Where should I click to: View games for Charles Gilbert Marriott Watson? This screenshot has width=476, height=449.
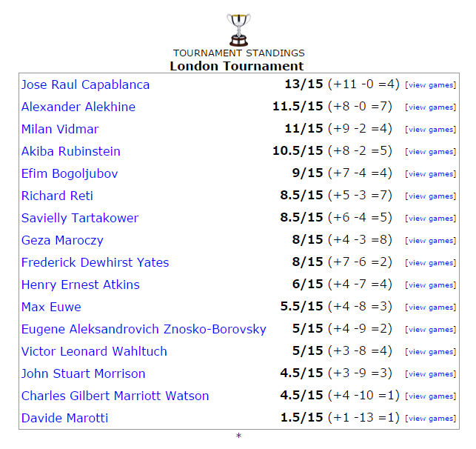pyautogui.click(x=430, y=396)
